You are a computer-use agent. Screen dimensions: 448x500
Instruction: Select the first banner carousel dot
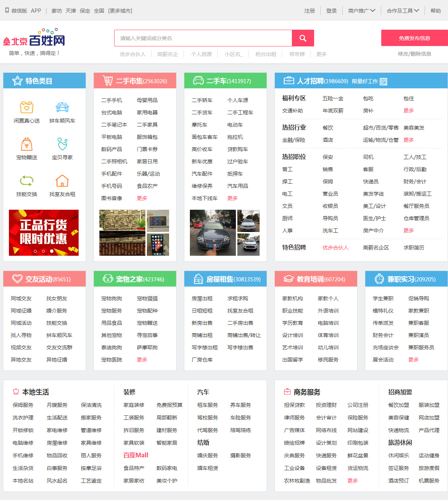pyautogui.click(x=35, y=251)
